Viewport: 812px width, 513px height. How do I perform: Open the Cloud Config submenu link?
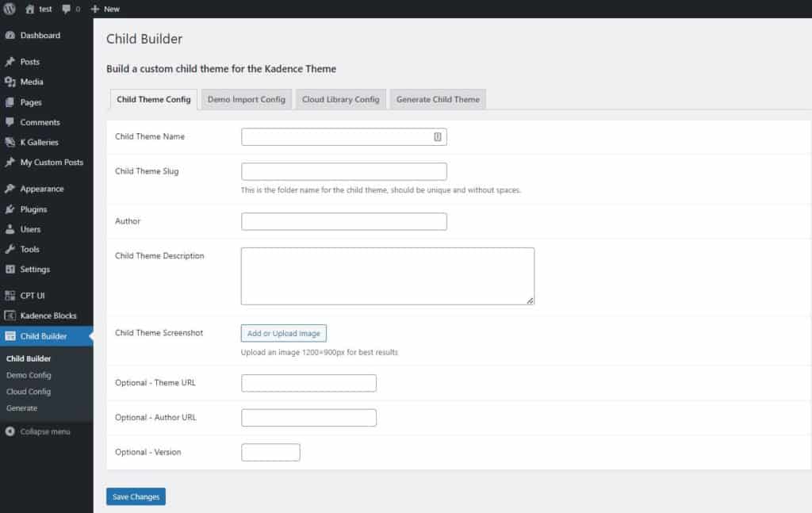pyautogui.click(x=29, y=392)
